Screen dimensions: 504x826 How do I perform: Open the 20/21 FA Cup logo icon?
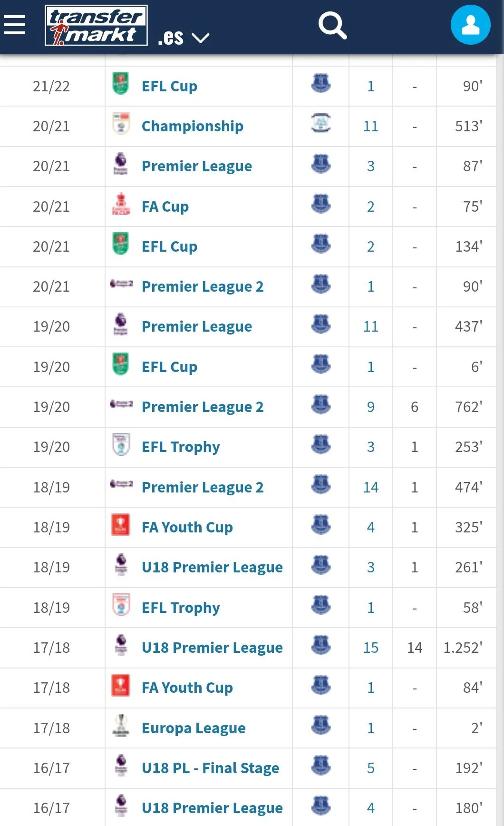click(121, 204)
